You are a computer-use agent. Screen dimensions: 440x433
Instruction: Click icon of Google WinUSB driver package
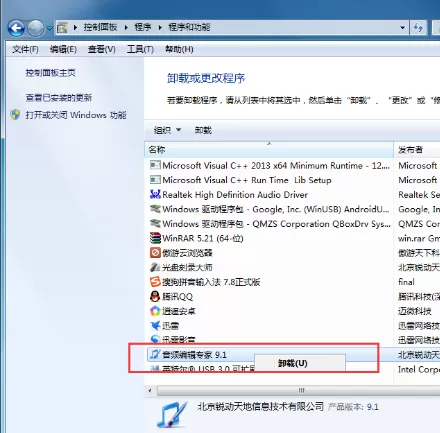point(155,209)
